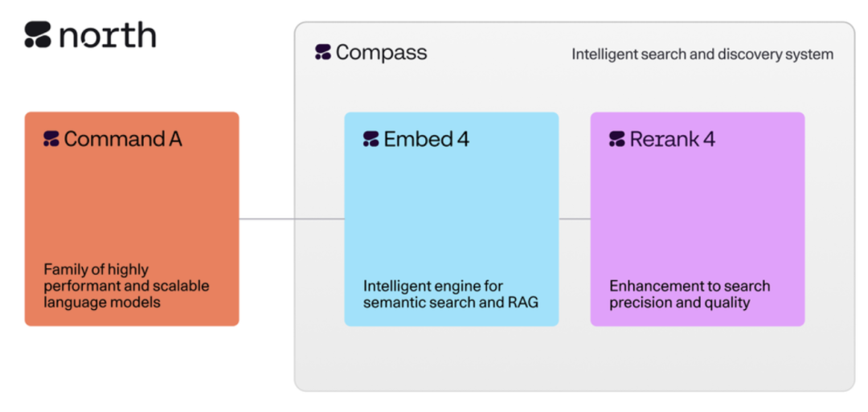The image size is (868, 412).
Task: Click 'Intelligent search and discovery system' tagline
Action: click(x=702, y=55)
